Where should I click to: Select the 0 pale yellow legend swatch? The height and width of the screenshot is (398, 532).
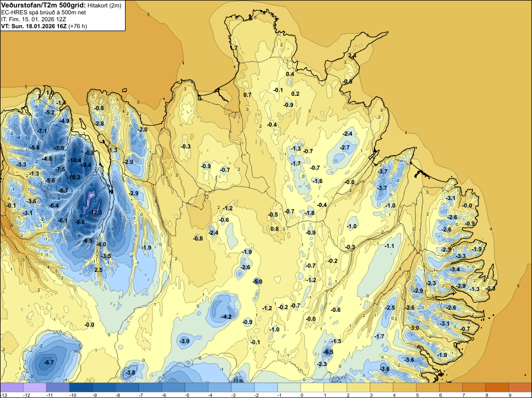point(312,387)
